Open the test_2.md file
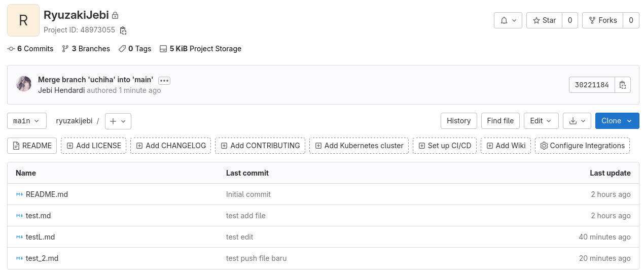This screenshot has height=270, width=644. [42, 258]
